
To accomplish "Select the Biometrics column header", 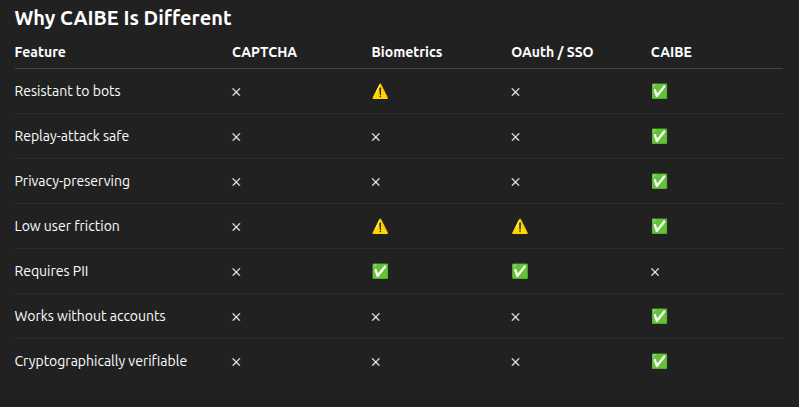I will click(406, 52).
